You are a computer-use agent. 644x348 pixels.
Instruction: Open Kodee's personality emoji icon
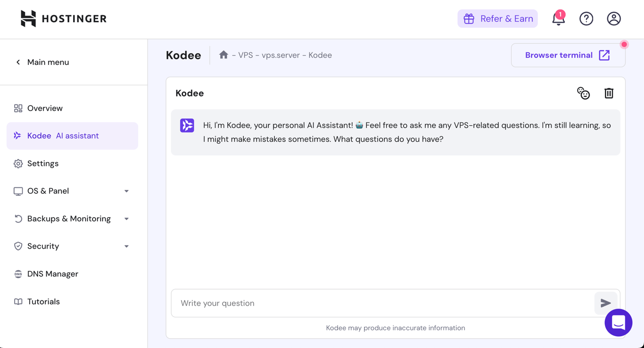584,93
